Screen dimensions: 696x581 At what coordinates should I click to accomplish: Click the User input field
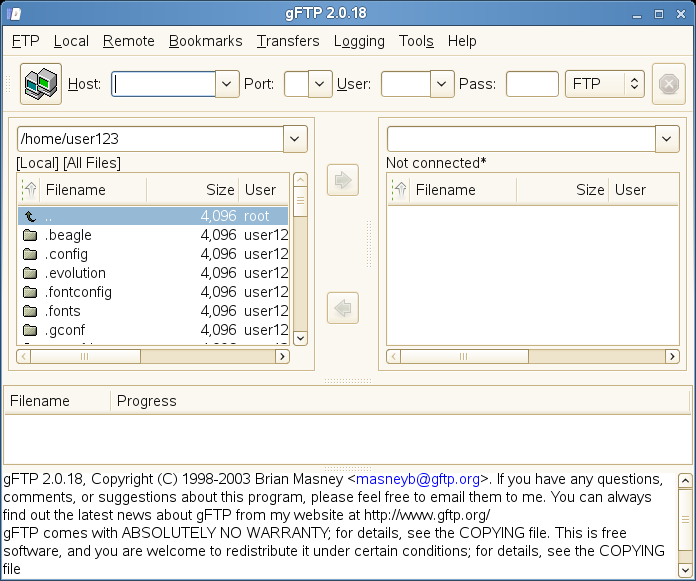[406, 84]
